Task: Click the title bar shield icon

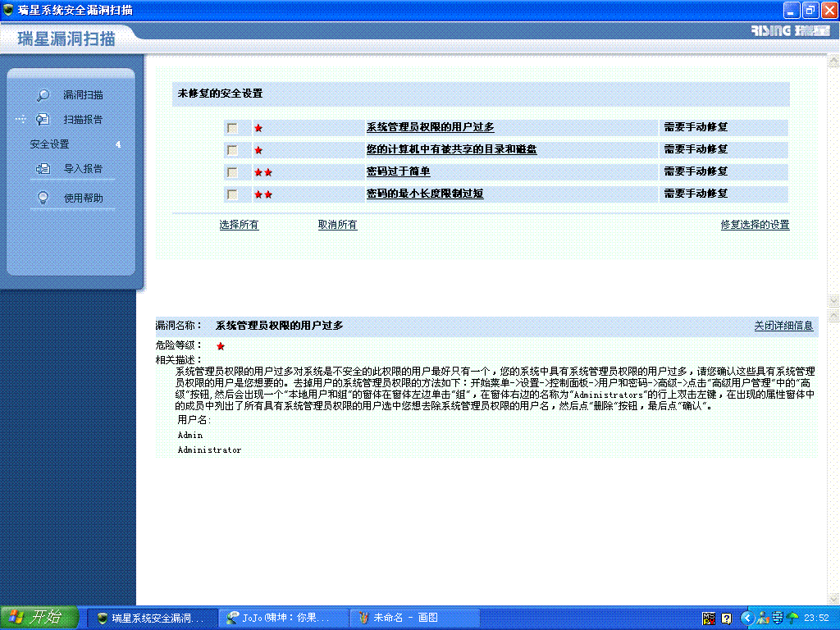Action: point(8,10)
